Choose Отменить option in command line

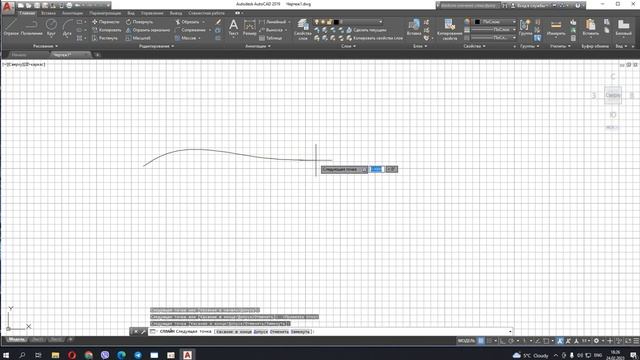pyautogui.click(x=279, y=331)
